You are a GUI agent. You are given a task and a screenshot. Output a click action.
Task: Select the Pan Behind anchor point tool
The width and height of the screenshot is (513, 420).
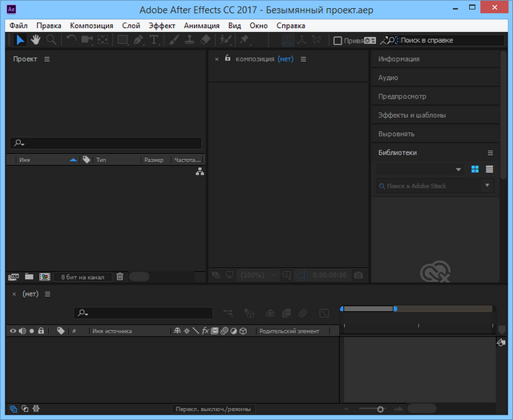103,40
